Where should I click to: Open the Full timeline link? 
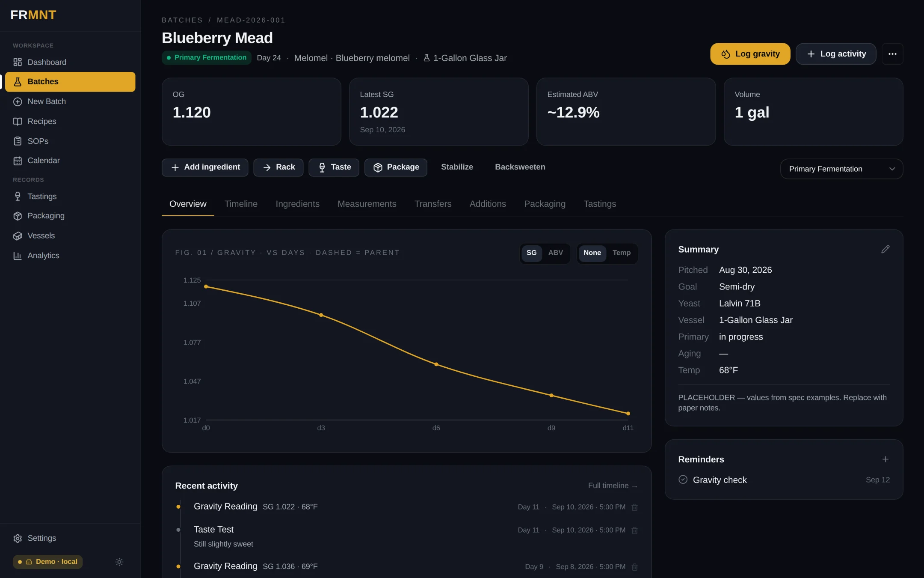coord(613,486)
